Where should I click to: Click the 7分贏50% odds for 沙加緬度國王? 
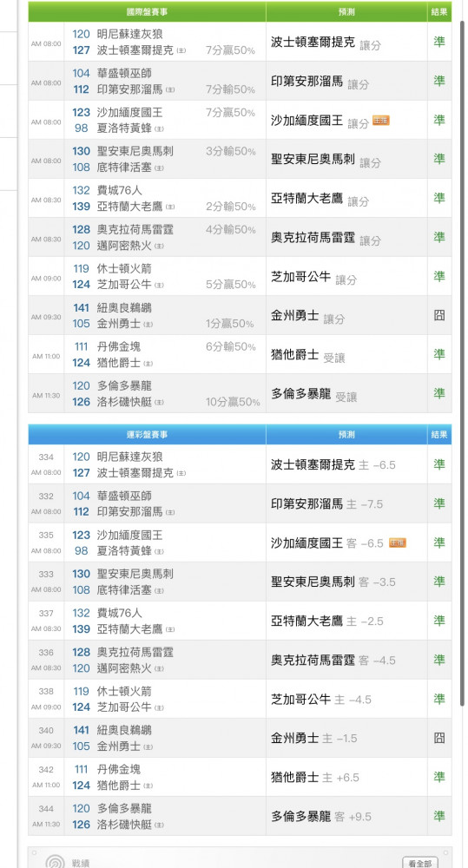coord(230,112)
